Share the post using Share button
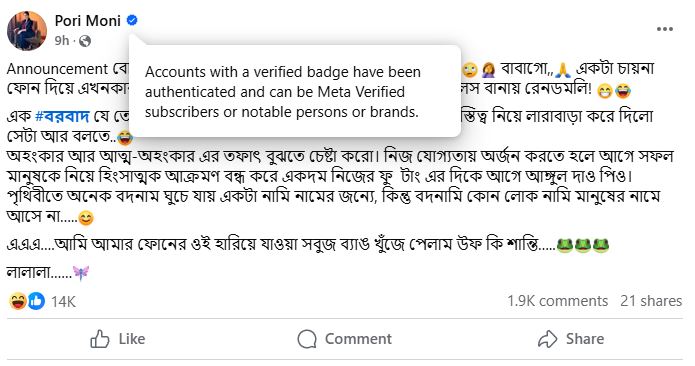 tap(571, 339)
